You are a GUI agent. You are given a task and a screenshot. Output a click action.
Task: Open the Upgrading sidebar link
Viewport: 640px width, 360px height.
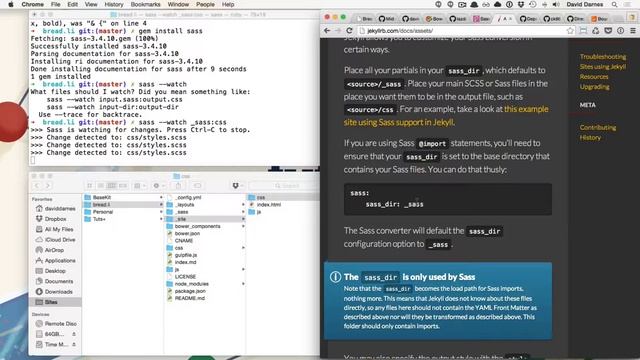click(x=594, y=87)
